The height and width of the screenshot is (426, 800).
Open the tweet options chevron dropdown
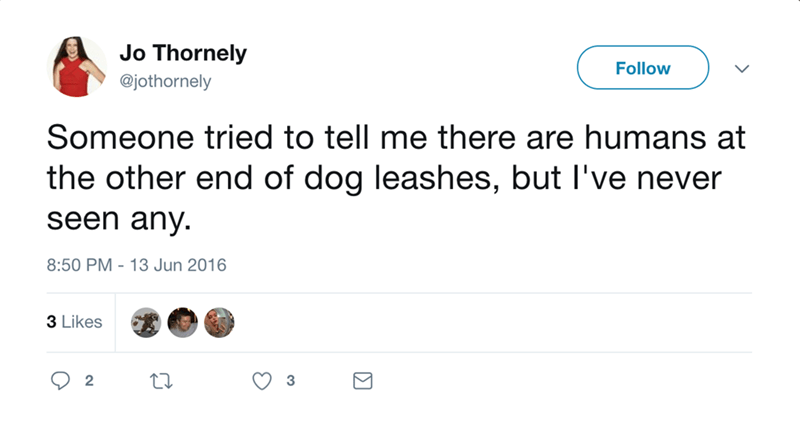(741, 69)
